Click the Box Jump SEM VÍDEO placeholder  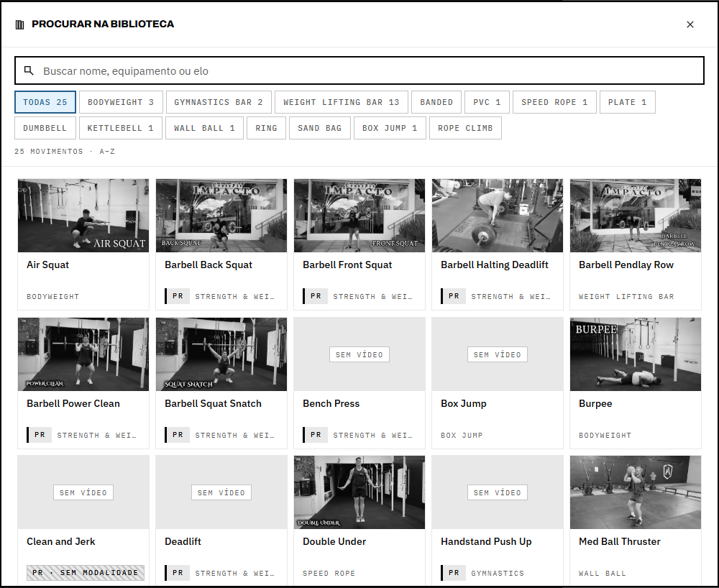[x=498, y=354]
